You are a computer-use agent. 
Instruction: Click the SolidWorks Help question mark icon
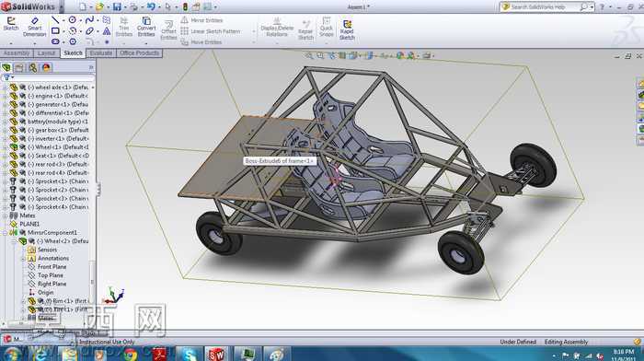(602, 7)
